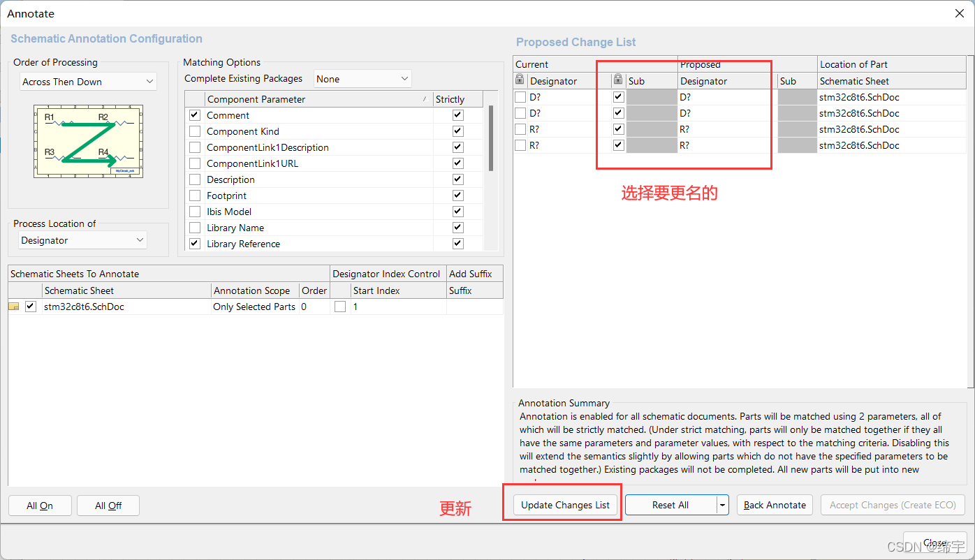
Task: Close the Annotate dialog window
Action: coord(959,13)
